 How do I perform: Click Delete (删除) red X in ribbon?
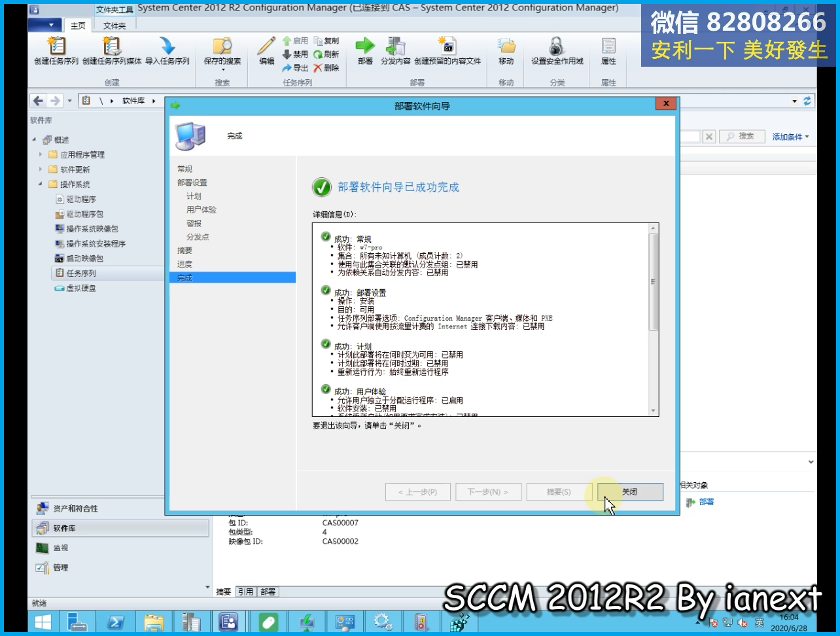pos(326,68)
